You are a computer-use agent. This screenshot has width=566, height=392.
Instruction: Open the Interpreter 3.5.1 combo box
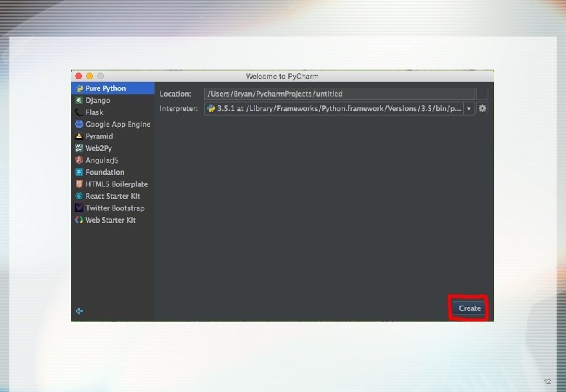click(340, 109)
